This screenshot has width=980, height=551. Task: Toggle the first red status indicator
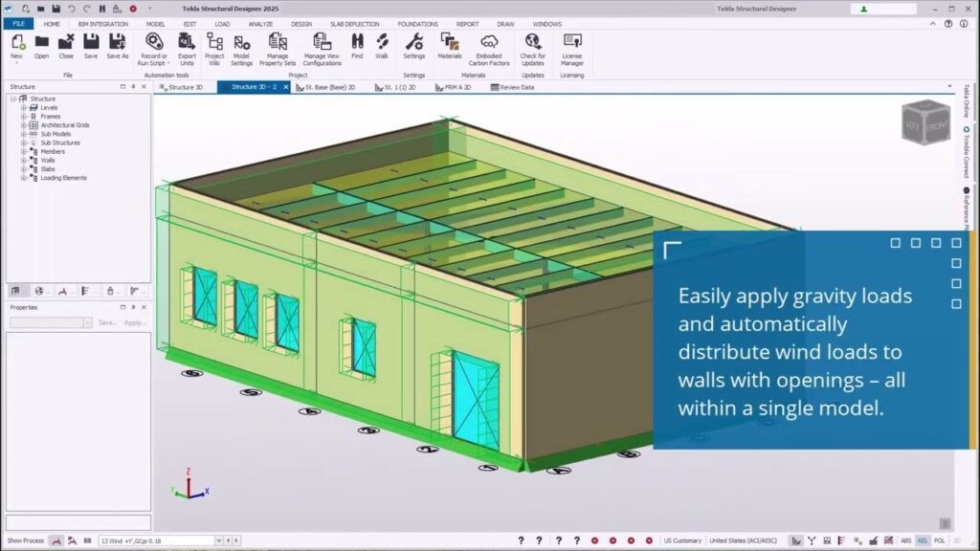point(595,540)
